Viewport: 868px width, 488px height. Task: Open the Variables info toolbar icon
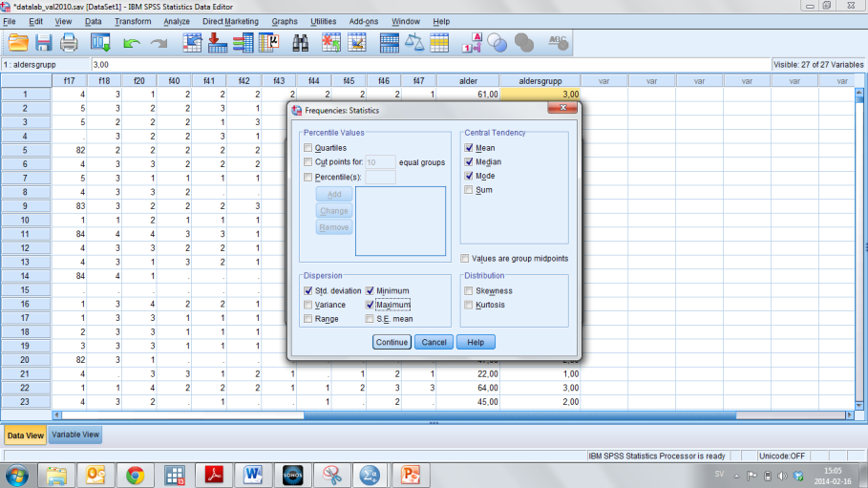243,43
